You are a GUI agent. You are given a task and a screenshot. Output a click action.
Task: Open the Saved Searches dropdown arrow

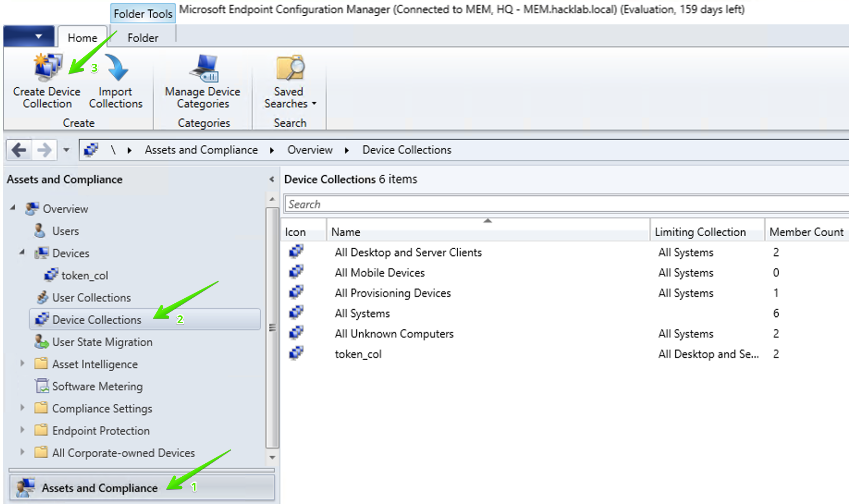pyautogui.click(x=314, y=104)
